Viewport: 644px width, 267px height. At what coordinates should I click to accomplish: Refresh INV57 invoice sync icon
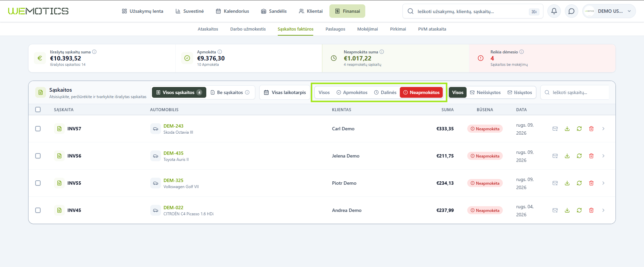[x=579, y=129]
